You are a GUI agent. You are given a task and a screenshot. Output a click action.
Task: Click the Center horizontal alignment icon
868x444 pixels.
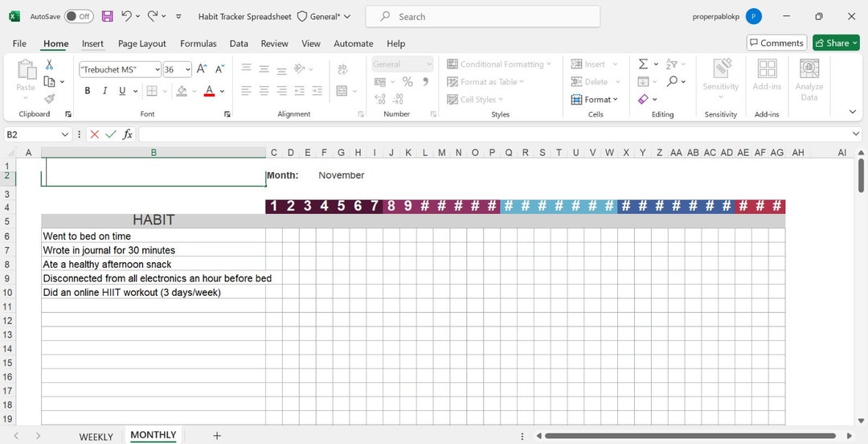264,90
